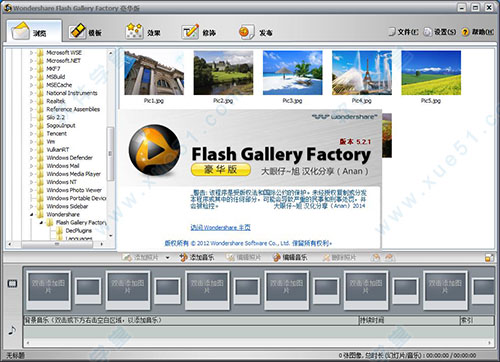The width and height of the screenshot is (500, 362).
Task: Select Windows Photo Viewer in tree
Action: click(74, 190)
